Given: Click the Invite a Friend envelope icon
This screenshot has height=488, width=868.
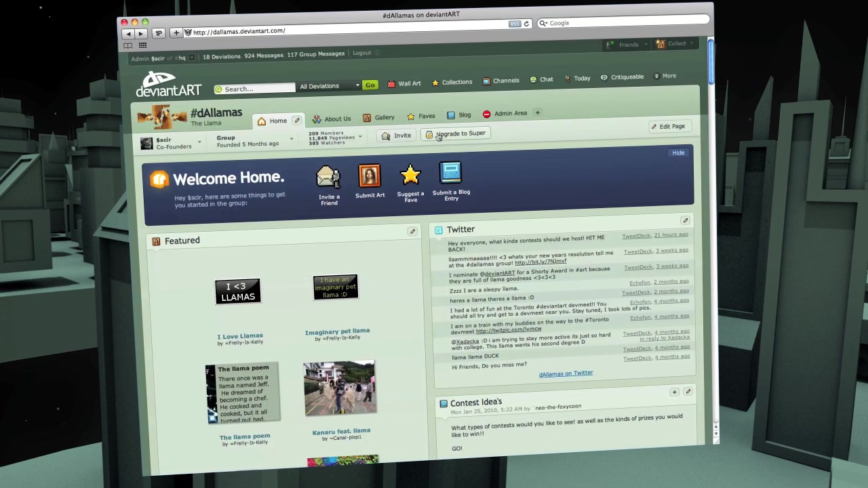Looking at the screenshot, I should 328,178.
